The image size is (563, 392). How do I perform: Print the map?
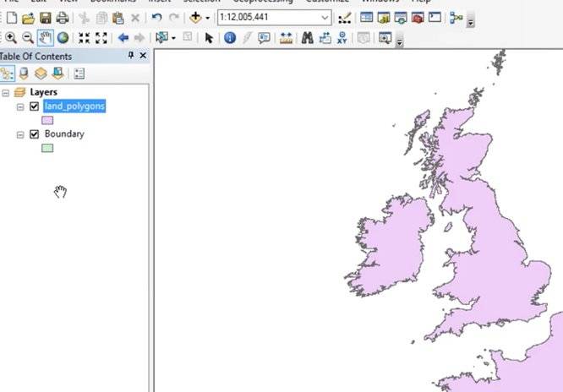point(63,18)
